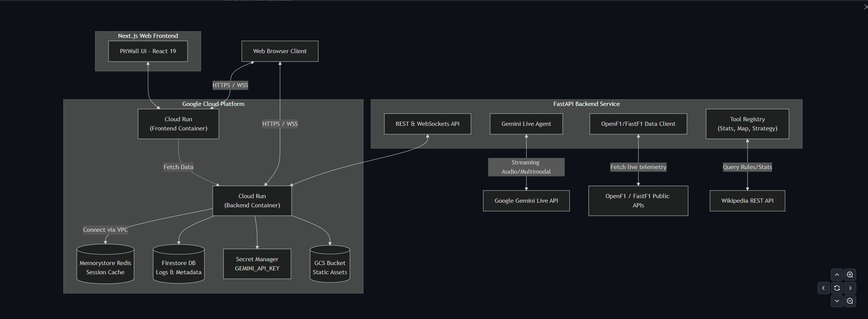The image size is (868, 319).
Task: Click the HTTPS / WSS label inside Google Cloud Platform
Action: click(x=280, y=124)
